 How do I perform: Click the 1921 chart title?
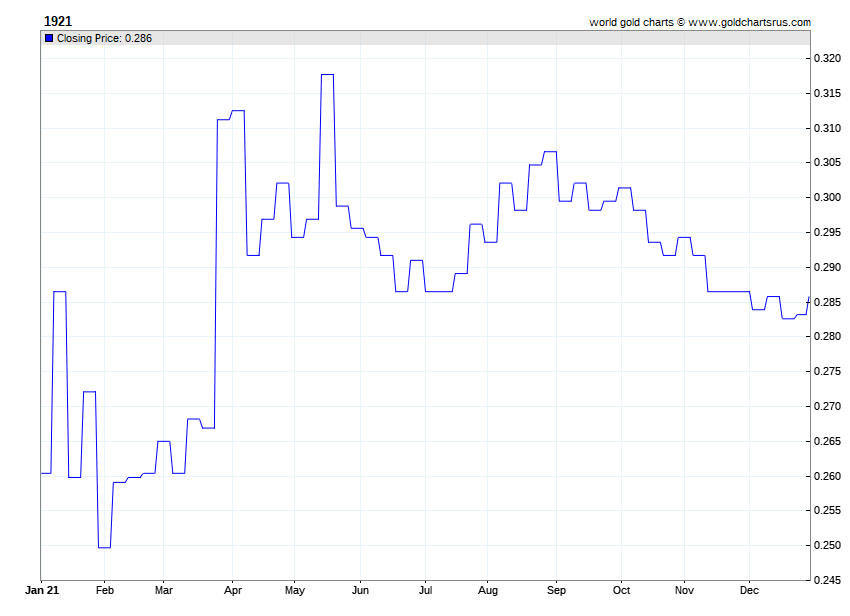click(58, 21)
